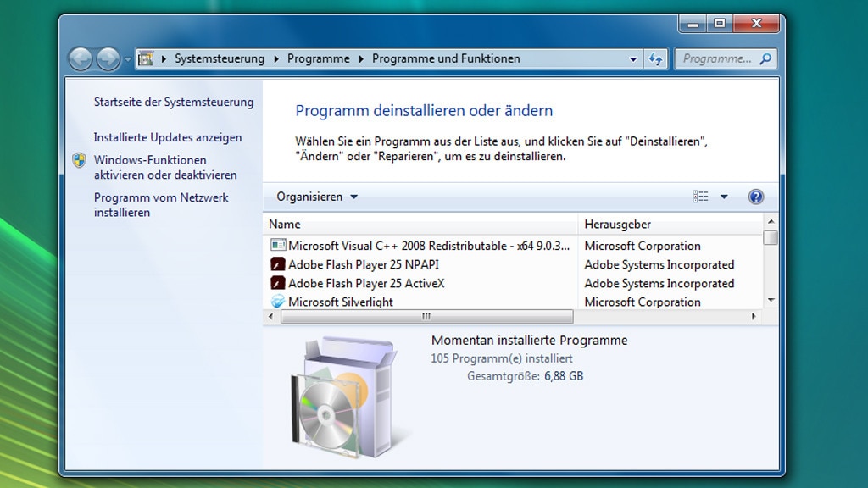Screen dimensions: 868x488
Task: Sort by the Herausgeber column header
Action: (670, 224)
